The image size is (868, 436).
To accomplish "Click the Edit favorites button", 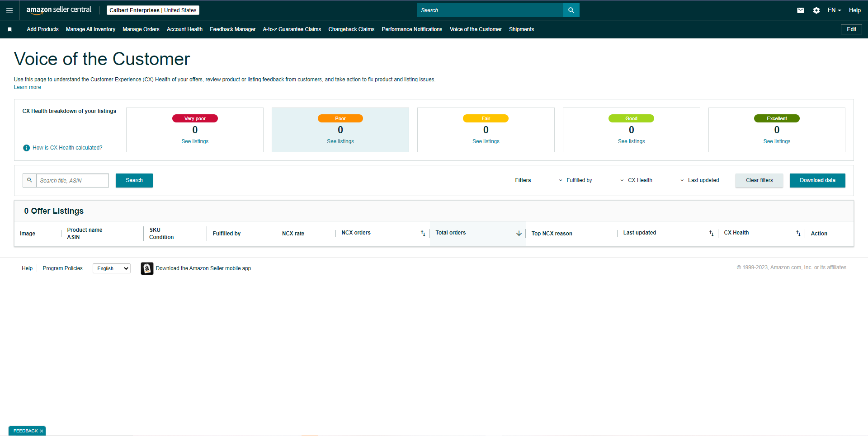I will (851, 29).
